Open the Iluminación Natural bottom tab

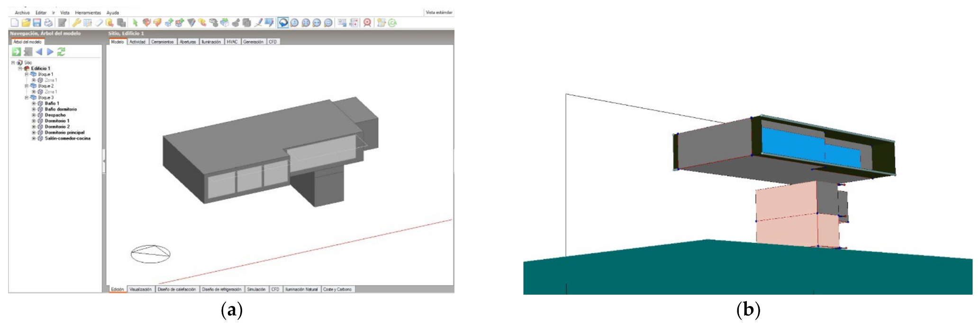pos(301,289)
